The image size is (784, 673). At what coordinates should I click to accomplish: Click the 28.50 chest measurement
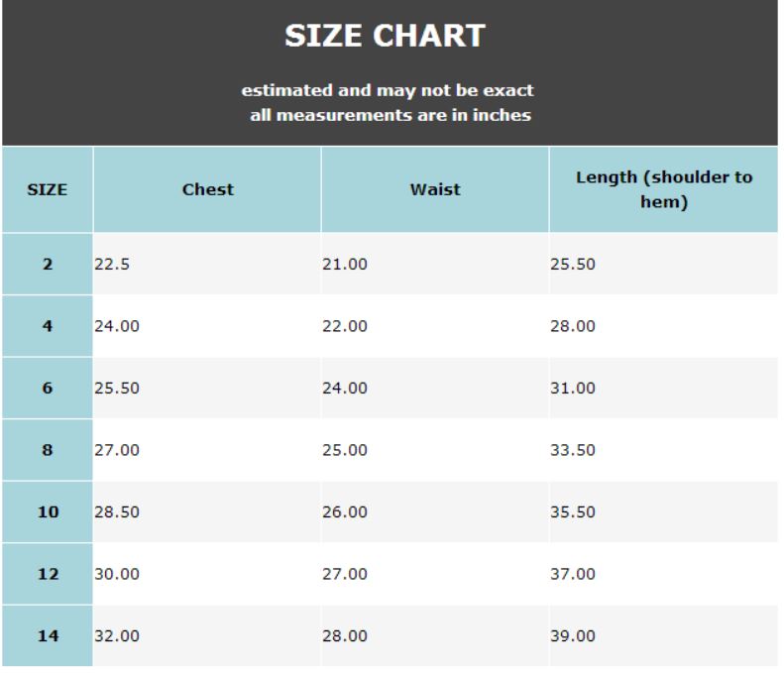pos(116,512)
